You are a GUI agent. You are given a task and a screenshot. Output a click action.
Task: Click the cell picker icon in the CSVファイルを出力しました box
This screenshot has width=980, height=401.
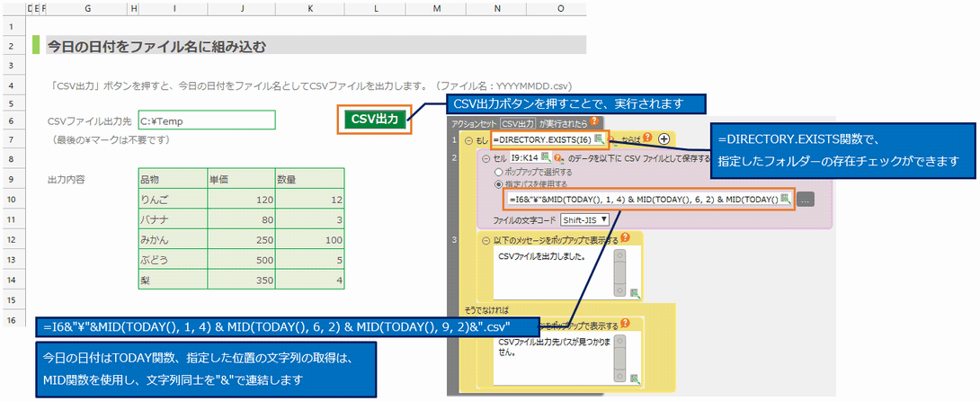(635, 292)
